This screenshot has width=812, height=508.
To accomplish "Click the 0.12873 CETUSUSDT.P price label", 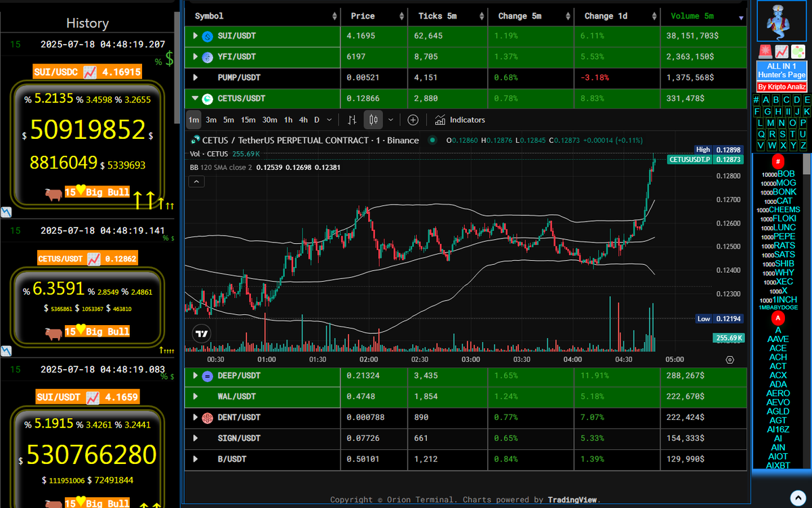I will pyautogui.click(x=706, y=160).
